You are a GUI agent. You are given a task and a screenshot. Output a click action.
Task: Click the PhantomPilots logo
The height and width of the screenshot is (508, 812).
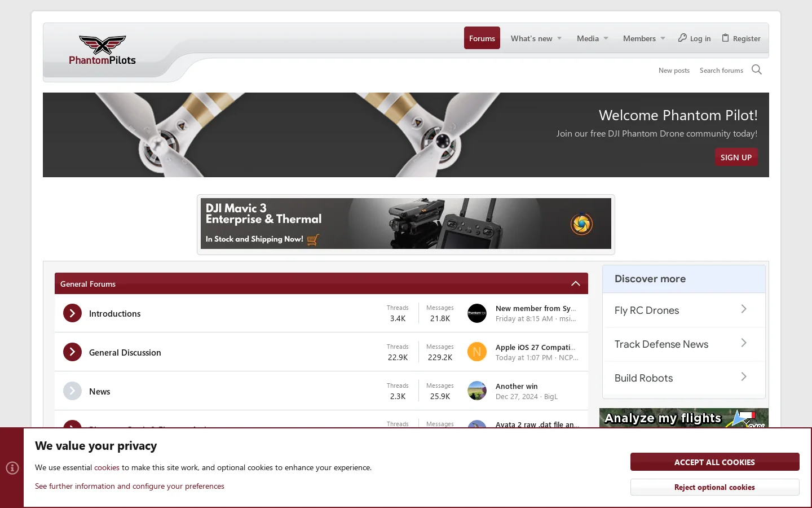coord(102,50)
